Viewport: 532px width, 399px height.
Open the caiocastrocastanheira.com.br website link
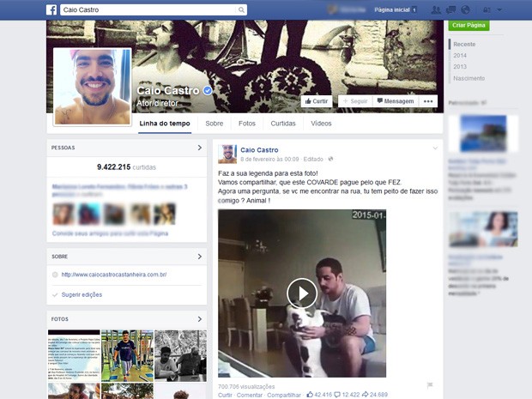(113, 275)
